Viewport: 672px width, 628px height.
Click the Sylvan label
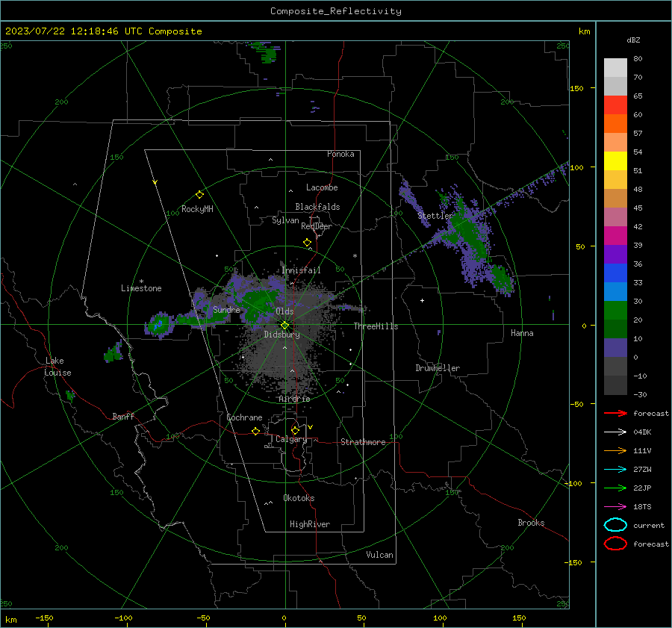285,220
